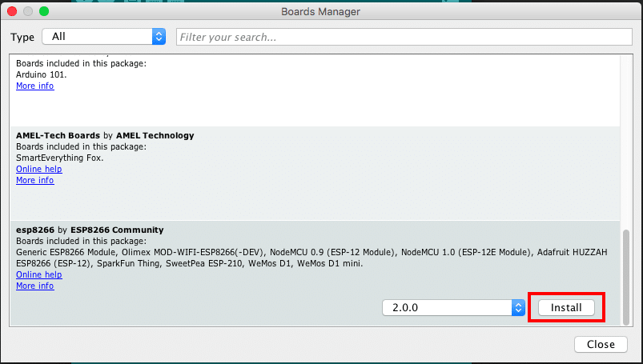
Task: Open Online help for esp8266 package
Action: [38, 274]
